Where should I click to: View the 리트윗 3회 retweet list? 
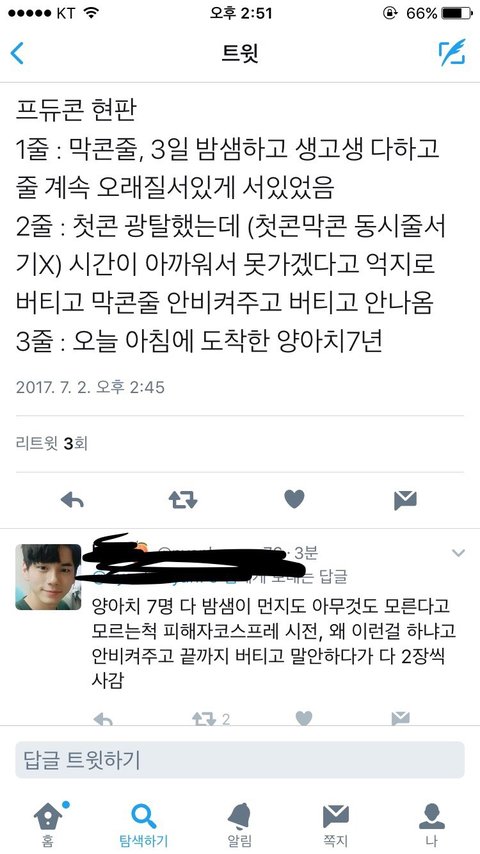click(52, 443)
